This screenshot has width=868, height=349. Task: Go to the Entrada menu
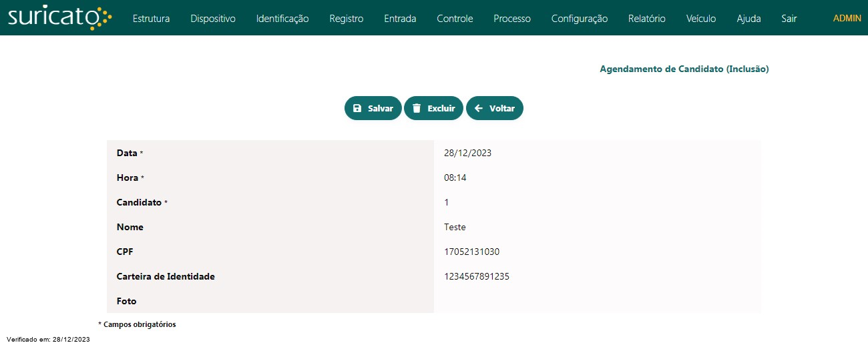[x=400, y=19]
